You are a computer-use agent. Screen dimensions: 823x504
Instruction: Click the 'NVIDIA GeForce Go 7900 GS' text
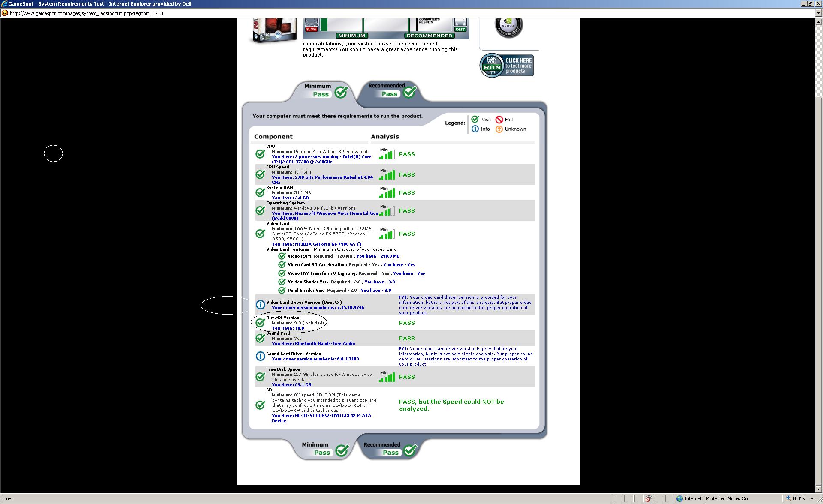click(x=325, y=244)
